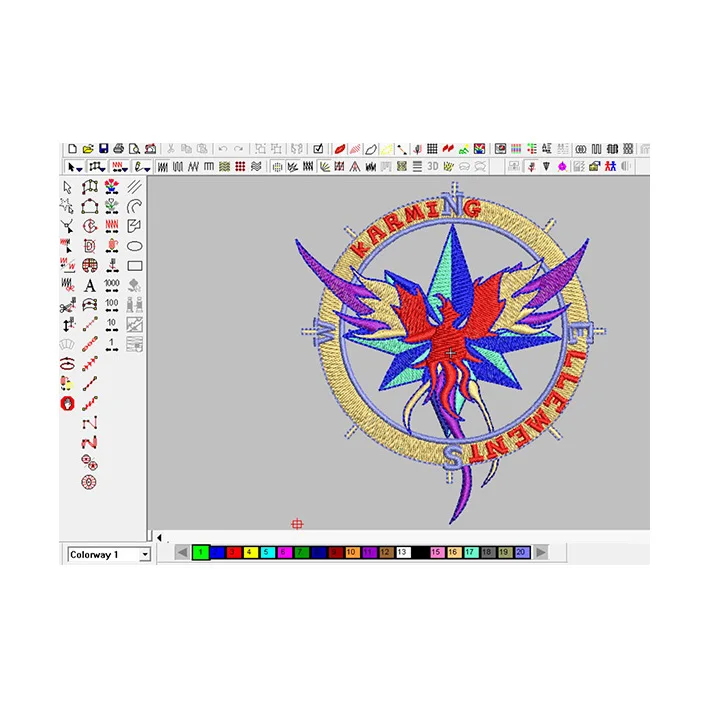Select the Travel by 1000 stitches tool
This screenshot has width=709, height=709.
point(112,285)
